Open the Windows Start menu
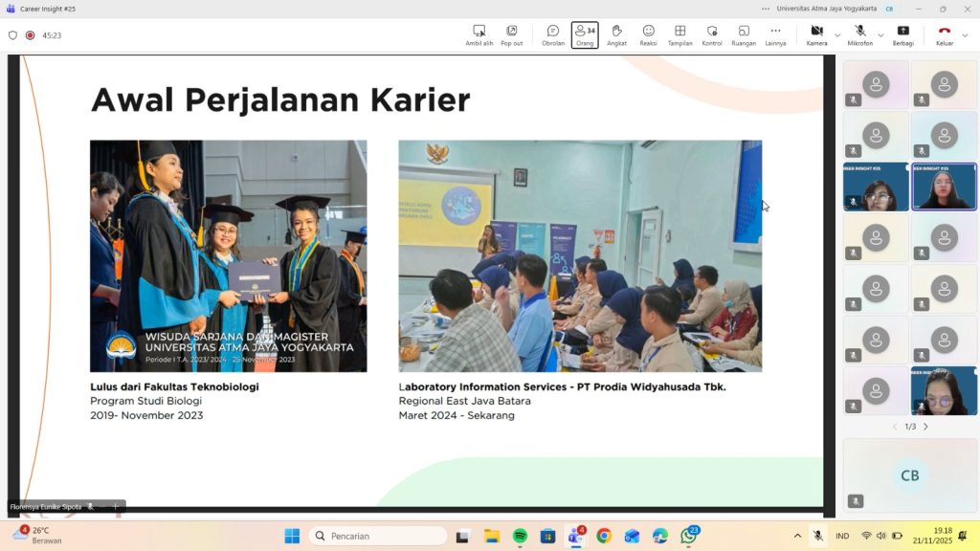This screenshot has height=551, width=980. point(292,536)
